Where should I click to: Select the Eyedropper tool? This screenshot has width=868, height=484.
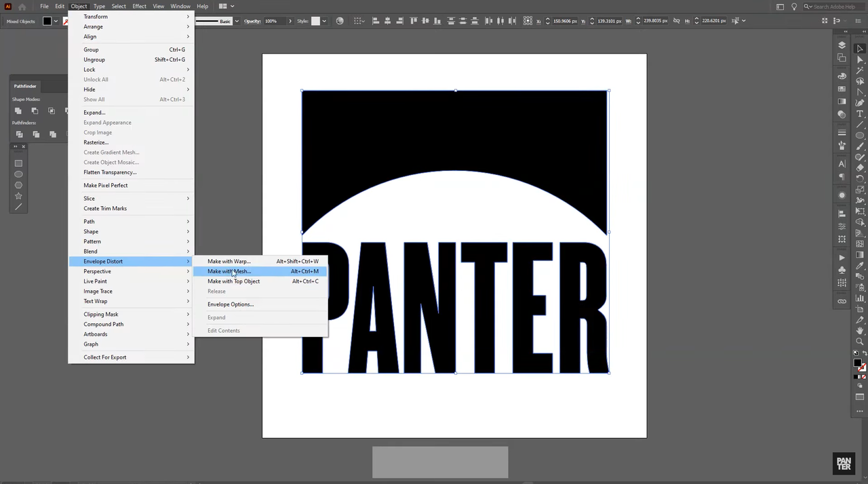point(860,266)
